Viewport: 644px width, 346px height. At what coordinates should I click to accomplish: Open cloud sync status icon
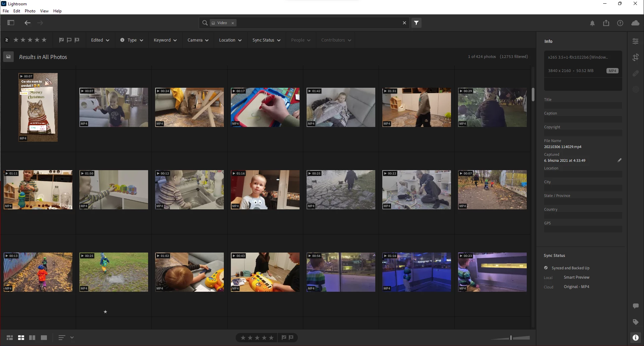point(635,23)
